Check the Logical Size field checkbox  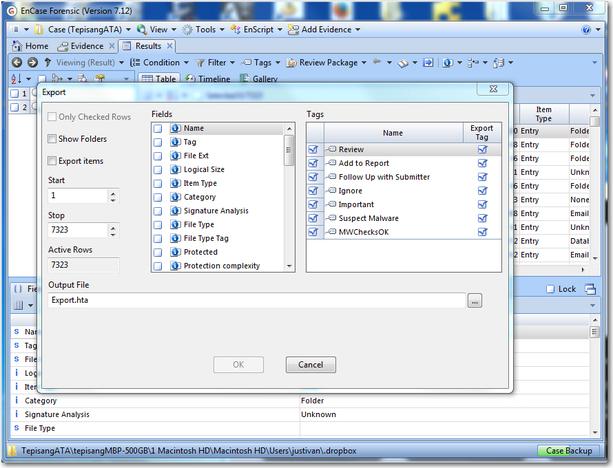pyautogui.click(x=158, y=170)
